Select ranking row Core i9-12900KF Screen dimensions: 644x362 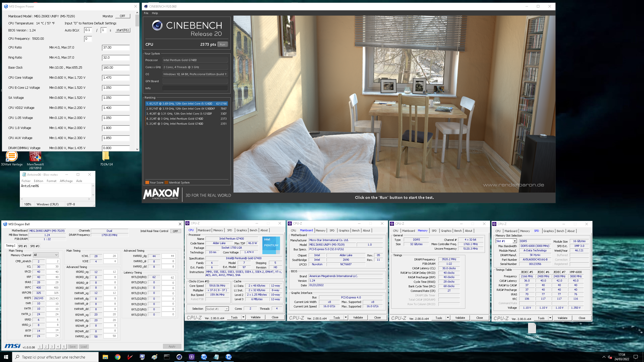[186, 109]
